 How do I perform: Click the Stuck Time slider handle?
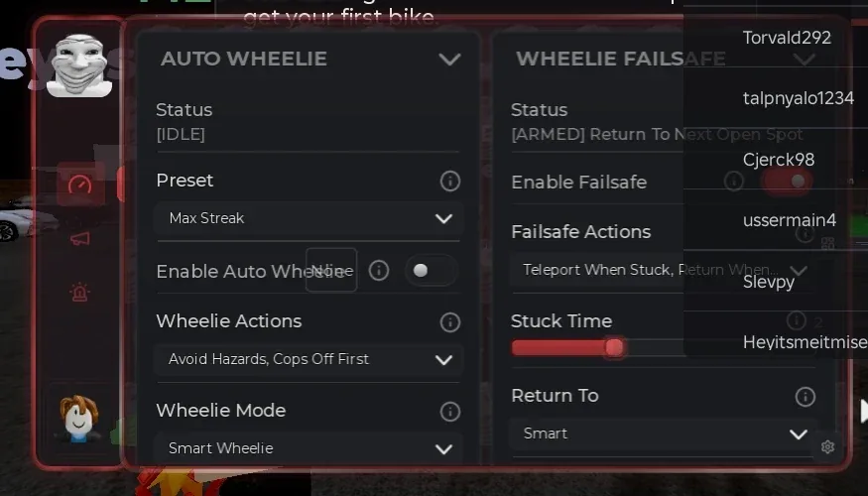pos(614,347)
